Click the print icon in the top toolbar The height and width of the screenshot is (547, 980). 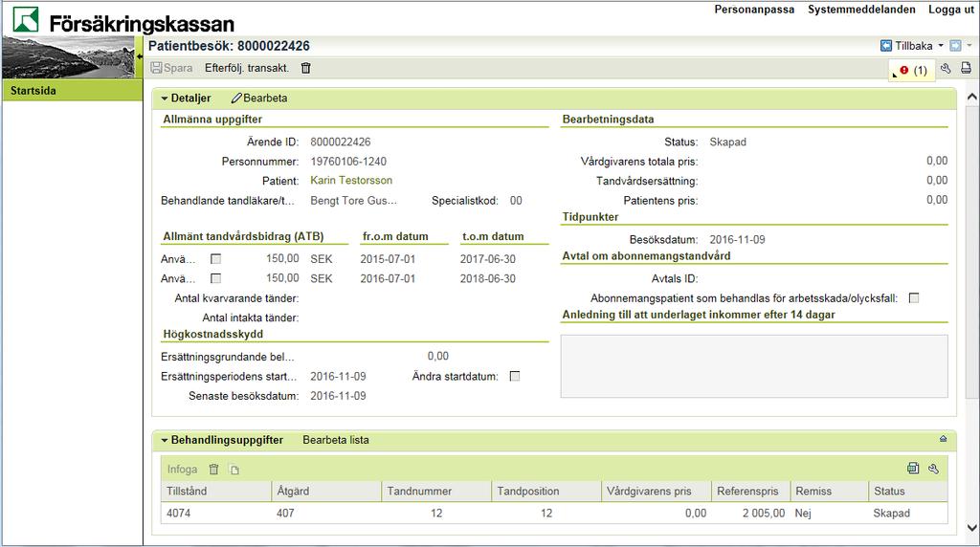[x=966, y=68]
